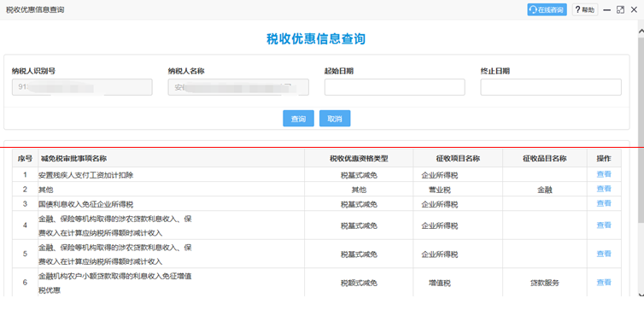Screen dimensions: 644x310
Task: Select the 税额式减免 cell
Action: click(x=359, y=283)
